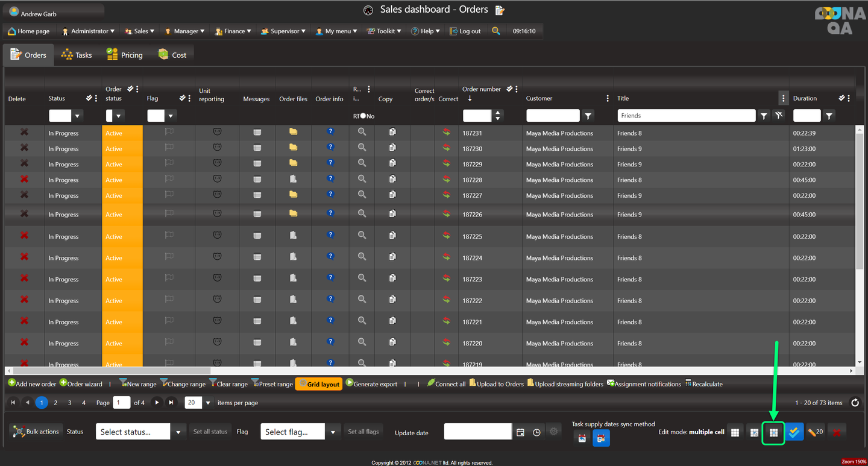Clear the Title column filter
The image size is (868, 466).
[x=779, y=116]
